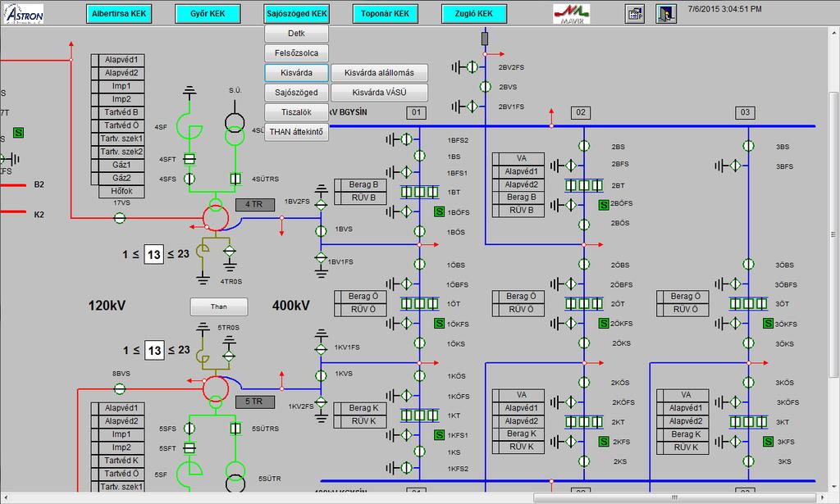Click the 5 TR transformer symbol
Image resolution: width=840 pixels, height=504 pixels.
(216, 389)
